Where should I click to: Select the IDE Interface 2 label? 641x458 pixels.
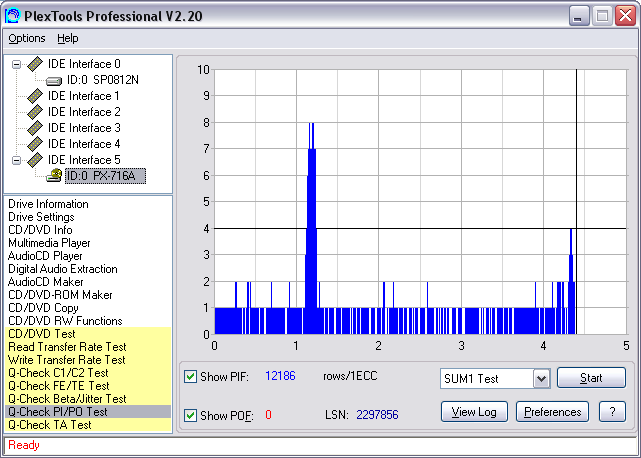[x=84, y=112]
